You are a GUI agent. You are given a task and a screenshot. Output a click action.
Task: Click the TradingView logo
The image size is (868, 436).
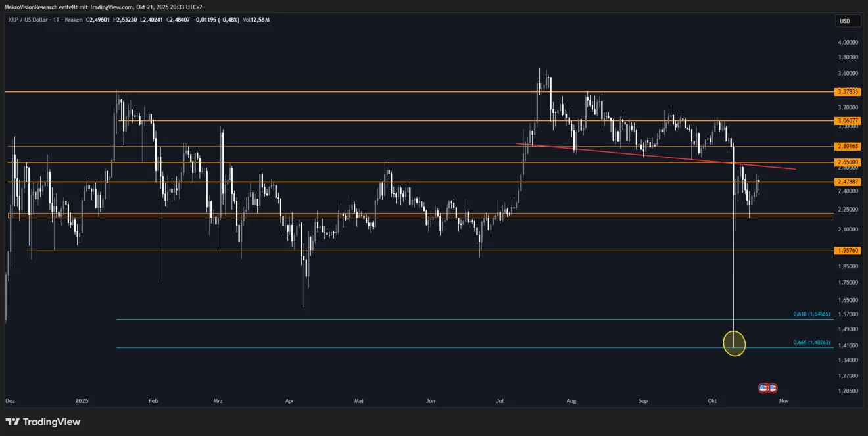pos(43,422)
